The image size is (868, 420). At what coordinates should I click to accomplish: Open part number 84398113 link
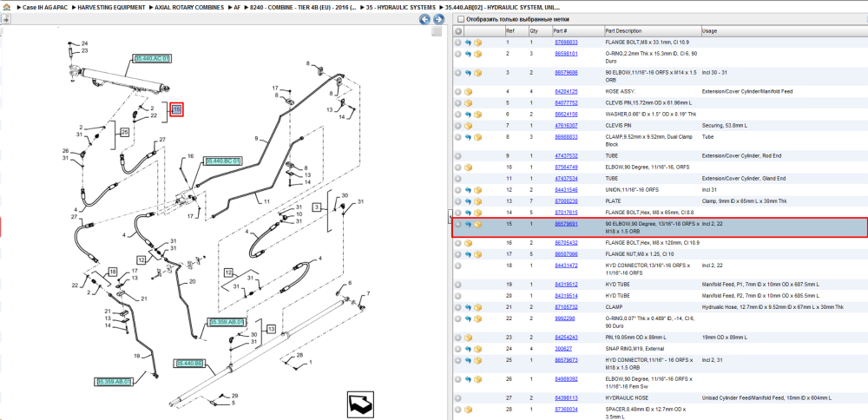pyautogui.click(x=566, y=397)
